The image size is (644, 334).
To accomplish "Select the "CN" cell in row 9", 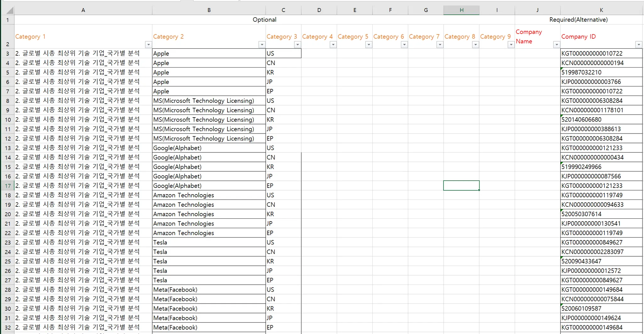I will (283, 110).
